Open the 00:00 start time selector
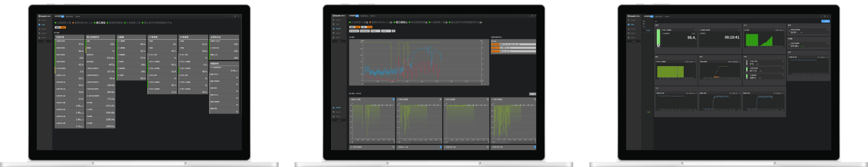Image resolution: width=868 pixels, height=167 pixels. 375,31
